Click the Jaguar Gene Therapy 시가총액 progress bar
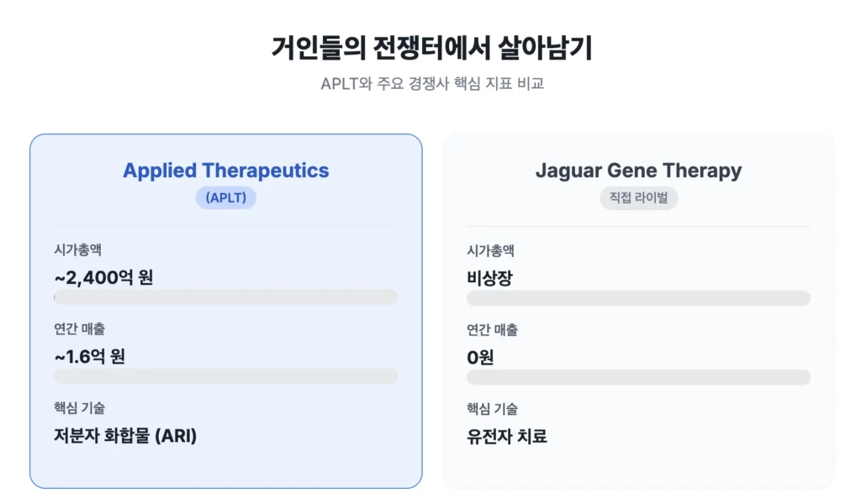 [638, 298]
